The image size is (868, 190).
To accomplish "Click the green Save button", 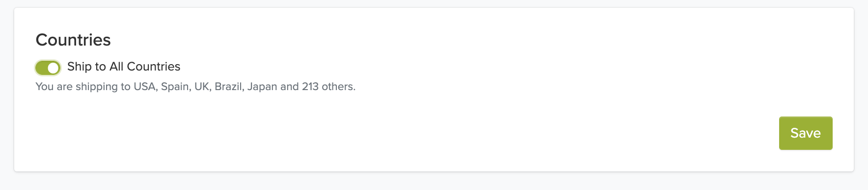I will coord(806,133).
